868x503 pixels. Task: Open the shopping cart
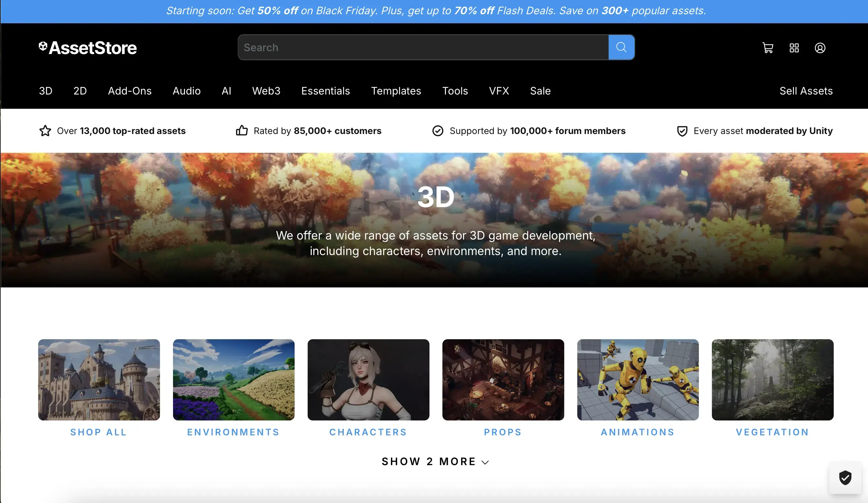(767, 48)
